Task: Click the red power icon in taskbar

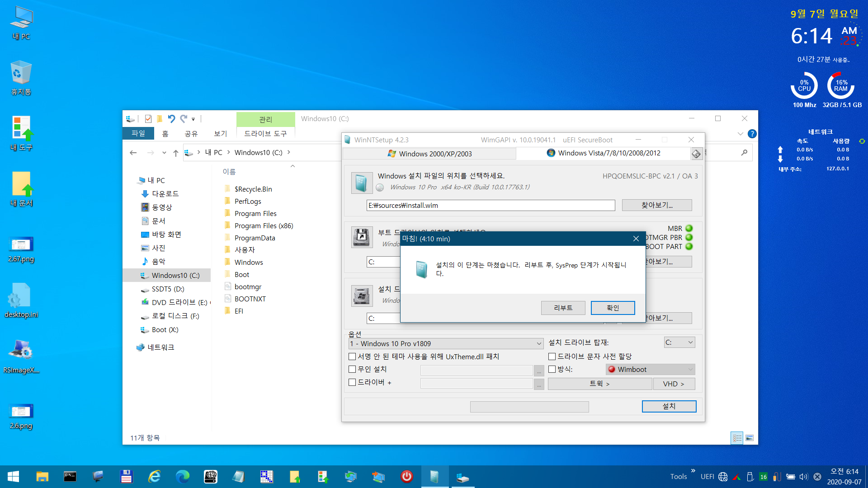Action: click(406, 477)
